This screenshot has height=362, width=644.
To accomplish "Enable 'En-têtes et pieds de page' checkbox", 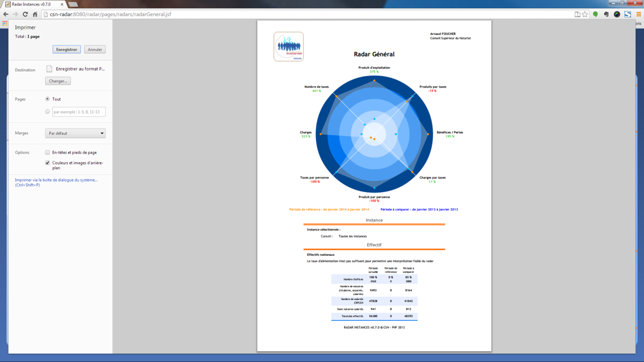I will click(47, 152).
